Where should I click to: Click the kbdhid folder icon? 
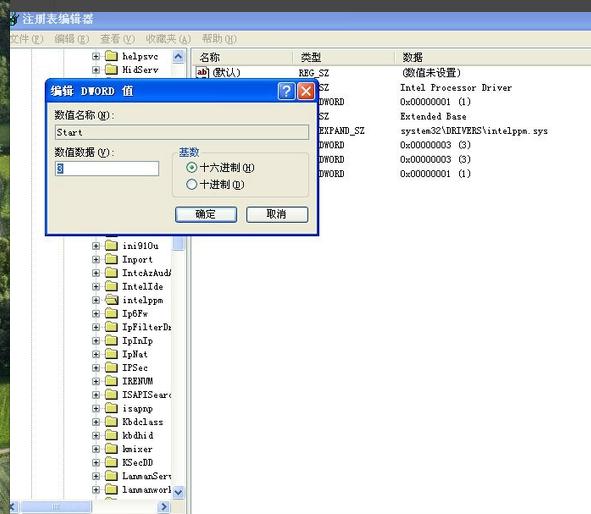pos(111,435)
